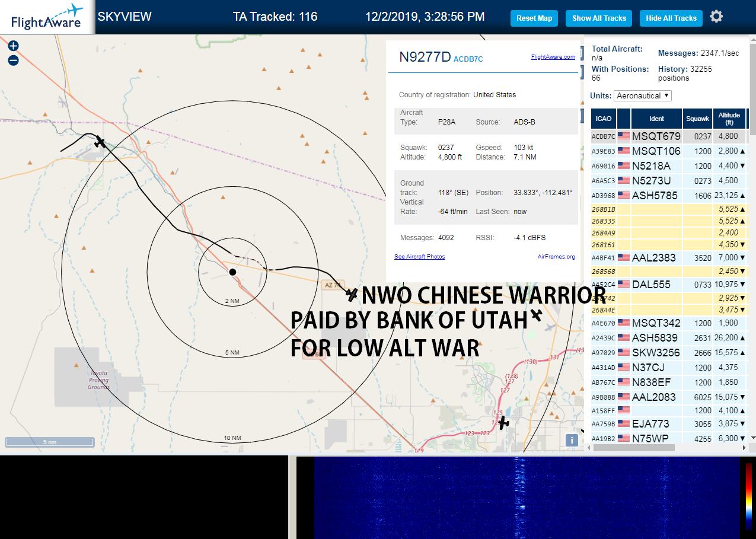
Task: Select the aircraft icon right of 'BANK OF UTAH'
Action: [537, 315]
